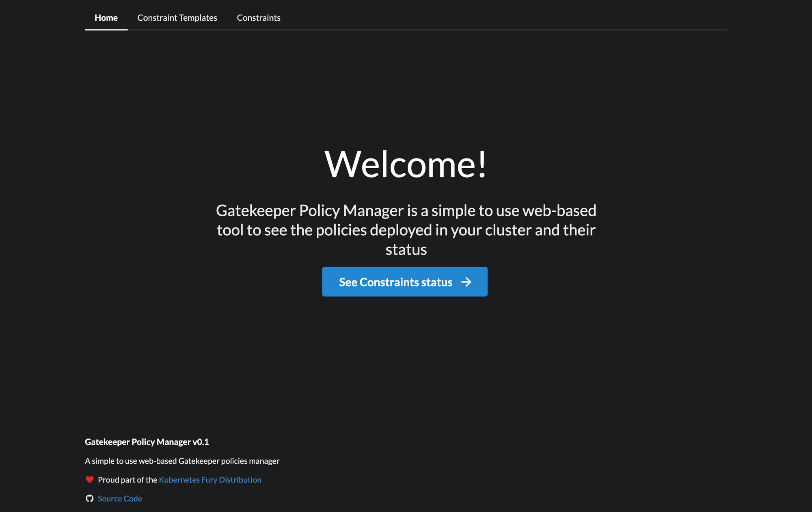
Task: Click the lone word 'status' under description
Action: point(406,249)
